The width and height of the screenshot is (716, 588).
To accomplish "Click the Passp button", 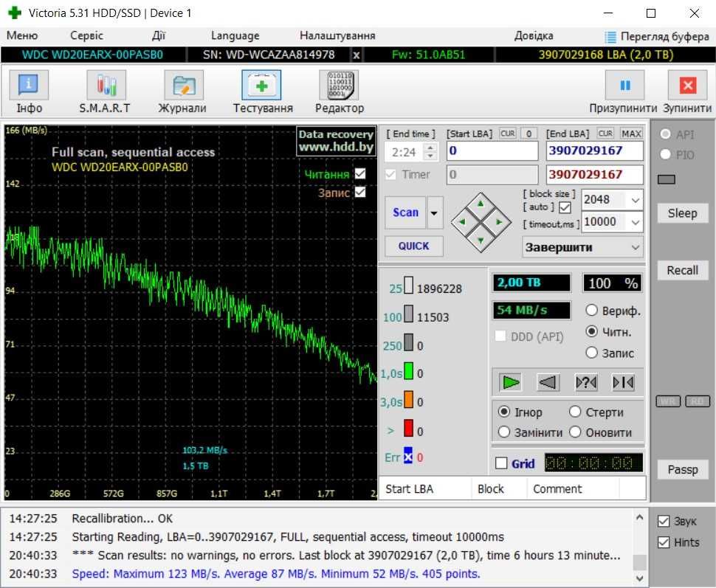I will click(x=683, y=469).
